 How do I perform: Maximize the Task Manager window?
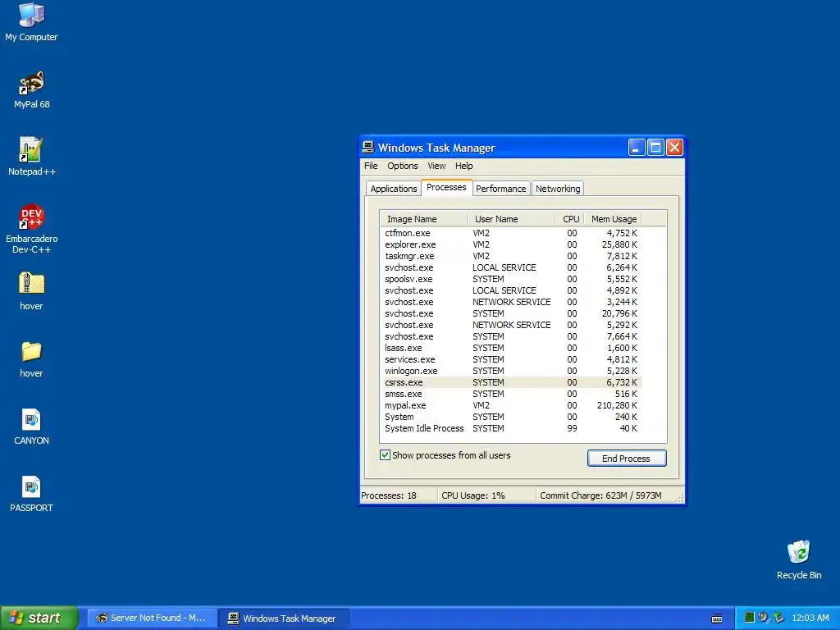point(655,148)
